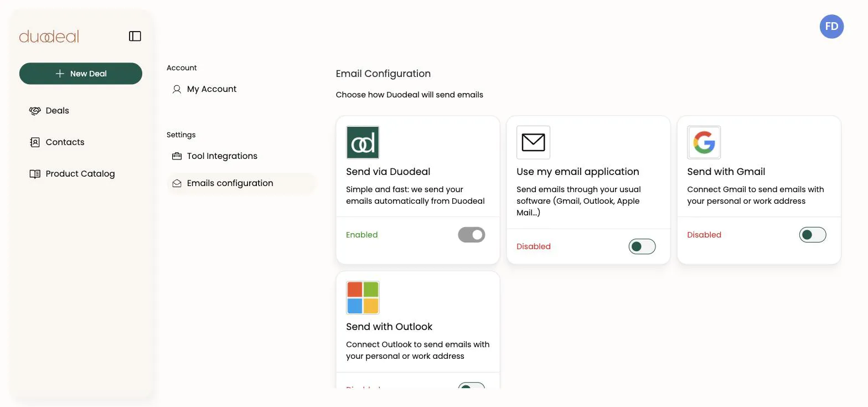Image resolution: width=868 pixels, height=407 pixels.
Task: Click the Microsoft Outlook colored squares logo
Action: tap(363, 297)
